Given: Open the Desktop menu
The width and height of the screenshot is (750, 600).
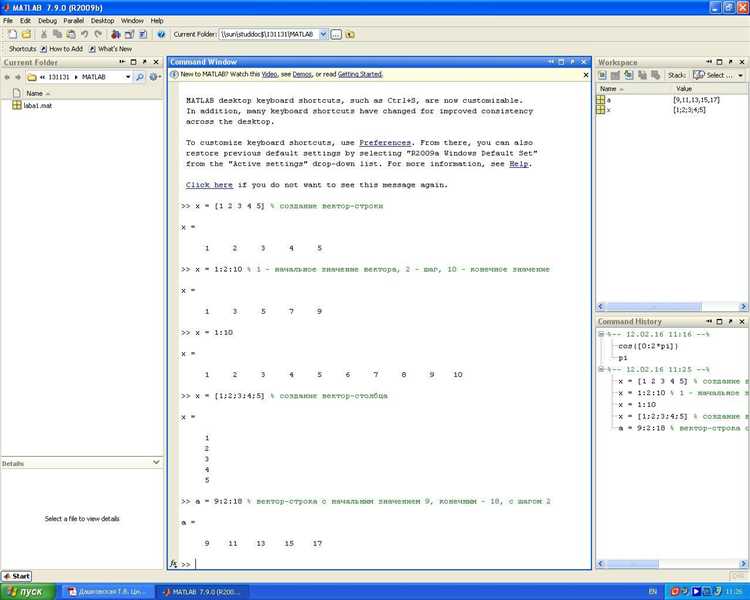Looking at the screenshot, I should click(102, 20).
